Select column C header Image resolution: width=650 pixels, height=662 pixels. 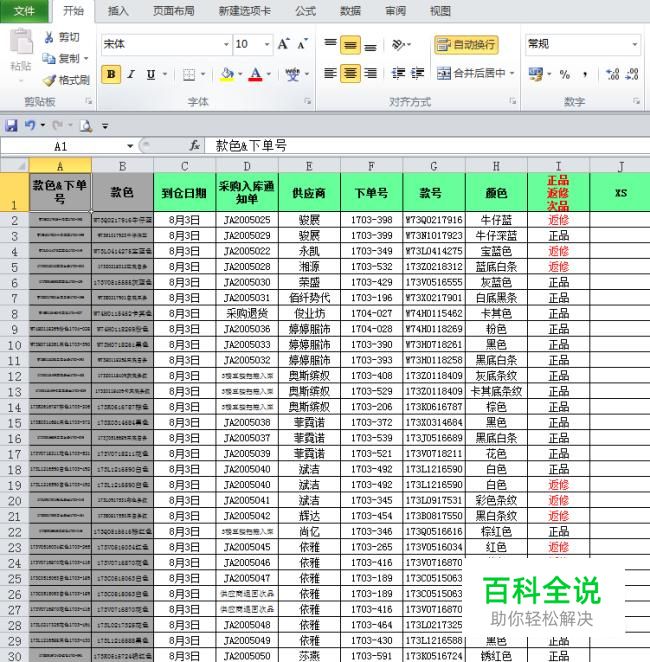click(x=184, y=166)
